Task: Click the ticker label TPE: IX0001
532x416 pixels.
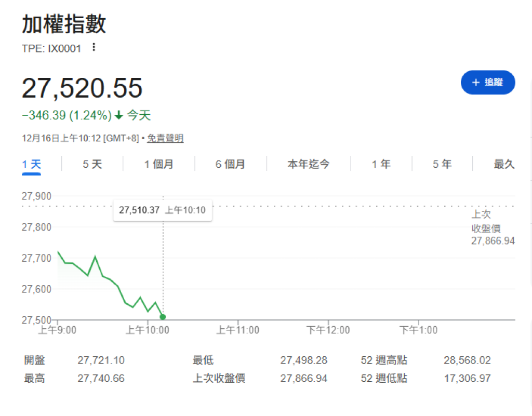Action: [x=52, y=48]
